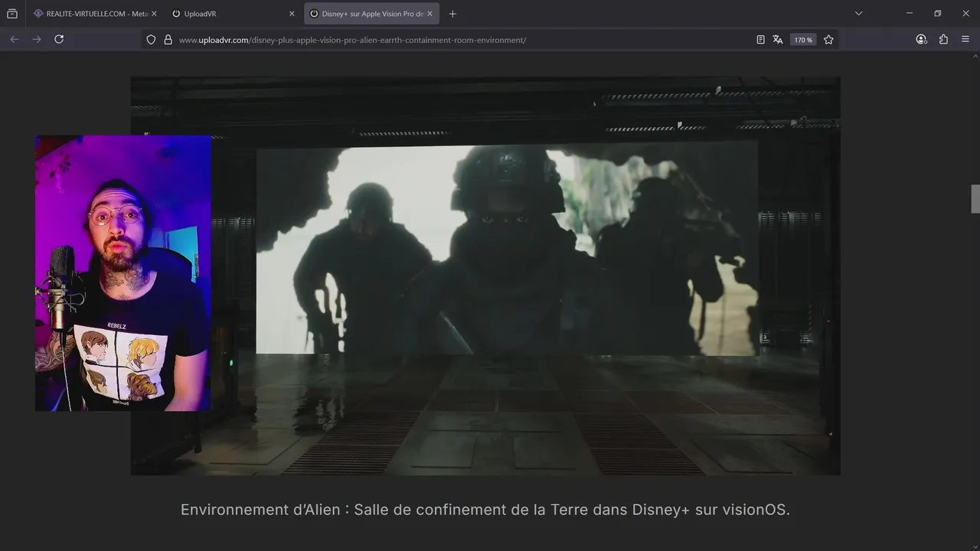
Task: Open the Firefox account icon
Action: [x=921, y=39]
